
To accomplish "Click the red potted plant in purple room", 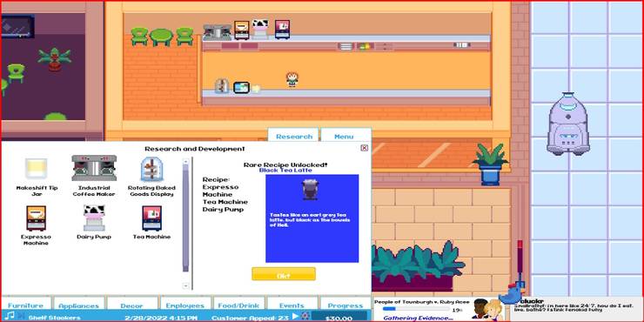I will pos(55,59).
